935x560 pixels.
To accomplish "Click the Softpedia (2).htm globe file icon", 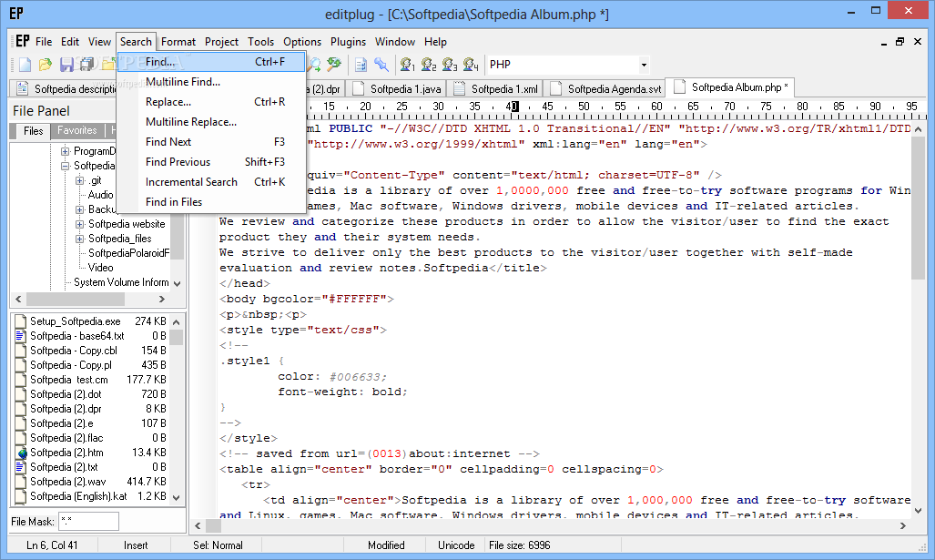I will (21, 453).
